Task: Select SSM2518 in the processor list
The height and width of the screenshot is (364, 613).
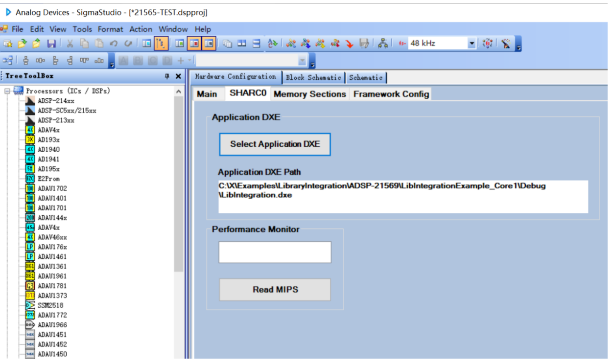Action: coord(50,305)
